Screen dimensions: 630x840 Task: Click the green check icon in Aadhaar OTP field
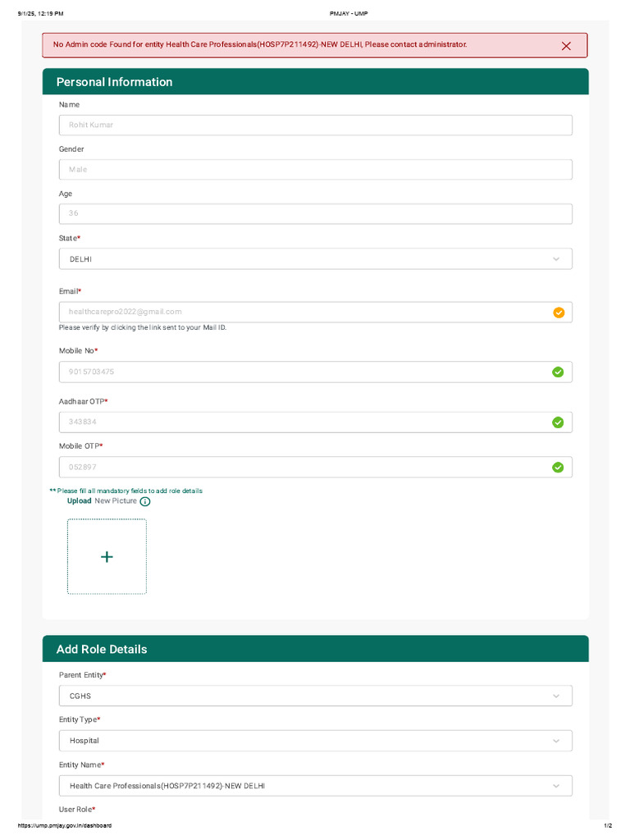[x=558, y=422]
